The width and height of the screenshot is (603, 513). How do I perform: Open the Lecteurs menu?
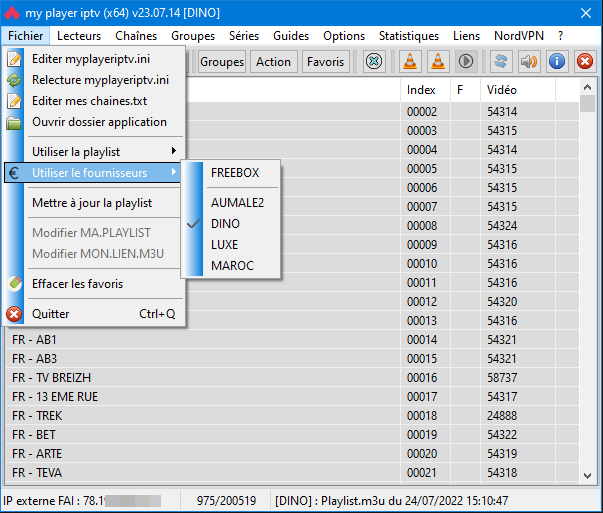tap(79, 36)
